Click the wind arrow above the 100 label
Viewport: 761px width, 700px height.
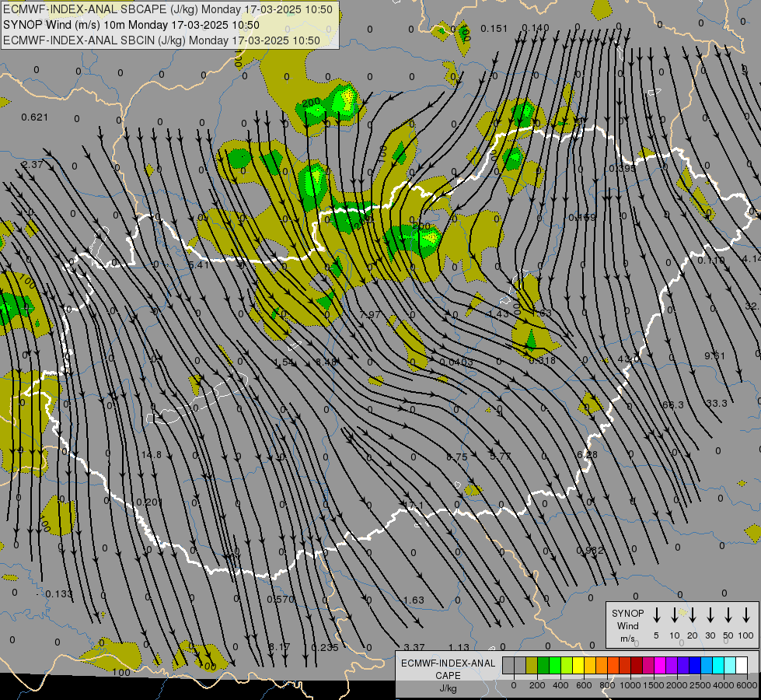pos(746,615)
